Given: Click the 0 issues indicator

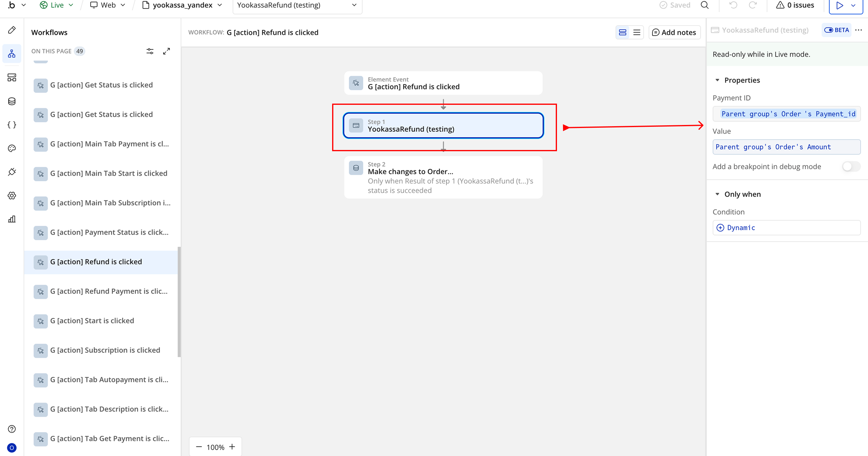Looking at the screenshot, I should (x=795, y=5).
